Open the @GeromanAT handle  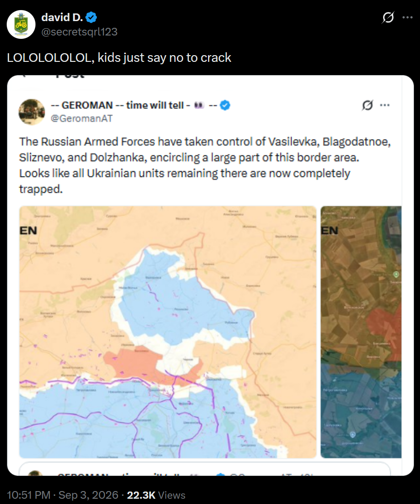pyautogui.click(x=82, y=118)
